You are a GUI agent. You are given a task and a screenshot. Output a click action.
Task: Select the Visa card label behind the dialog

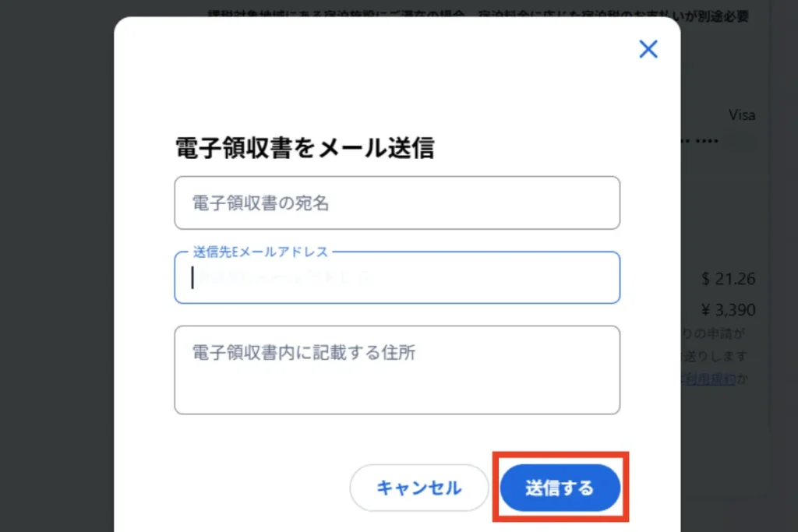741,115
